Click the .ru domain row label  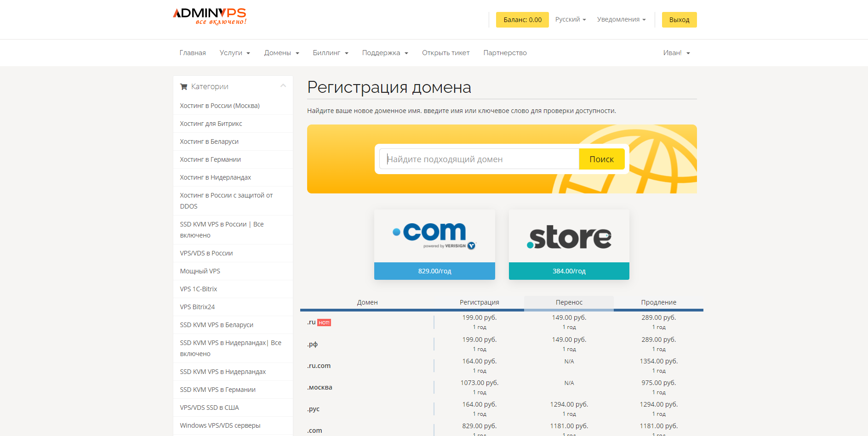pos(311,322)
